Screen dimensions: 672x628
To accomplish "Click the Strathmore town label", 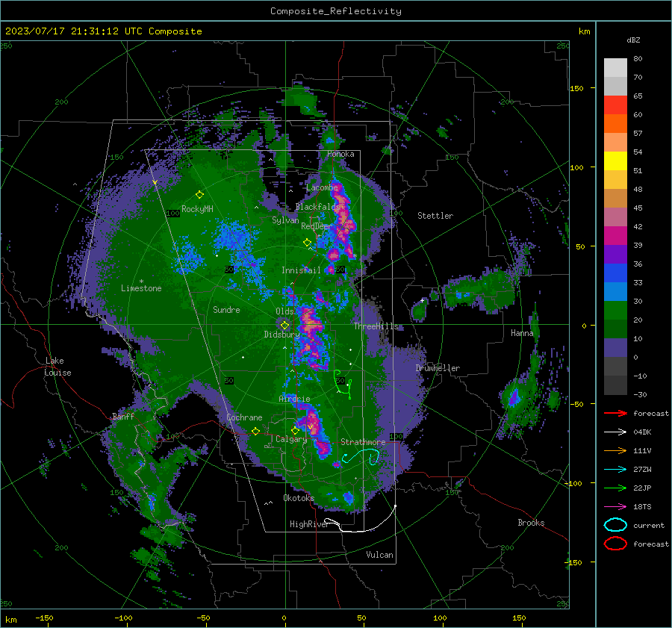I will (363, 442).
